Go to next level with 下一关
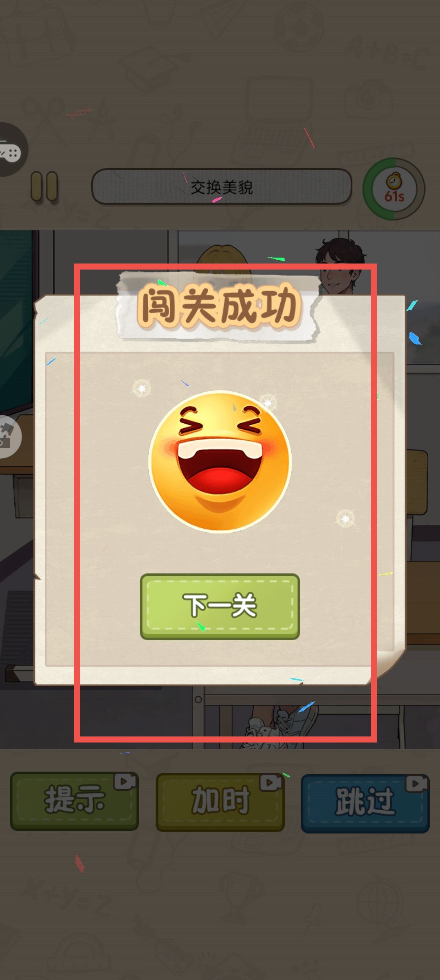 220,606
